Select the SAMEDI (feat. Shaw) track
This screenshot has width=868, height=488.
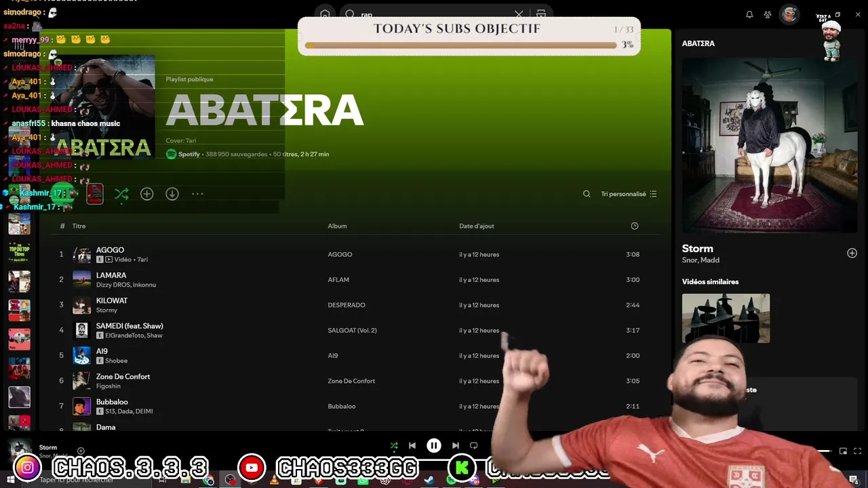130,326
